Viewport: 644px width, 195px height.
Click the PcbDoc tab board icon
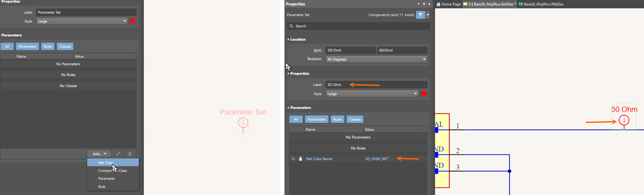click(x=520, y=4)
